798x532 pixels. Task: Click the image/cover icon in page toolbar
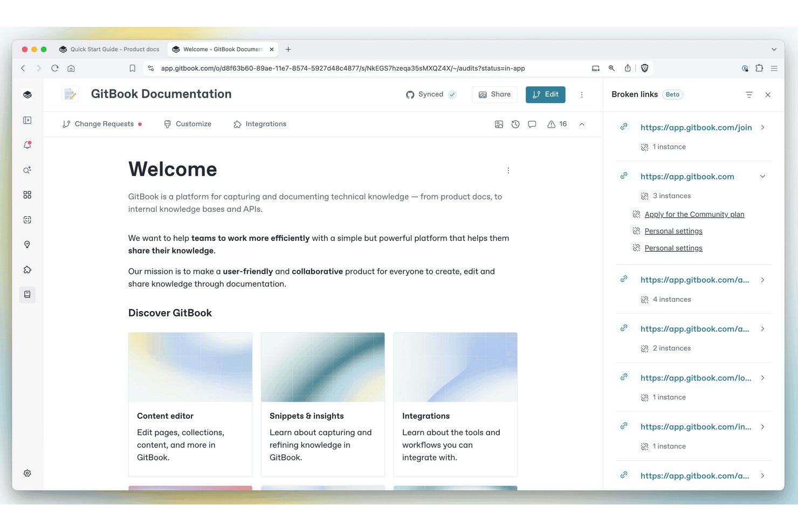[499, 124]
